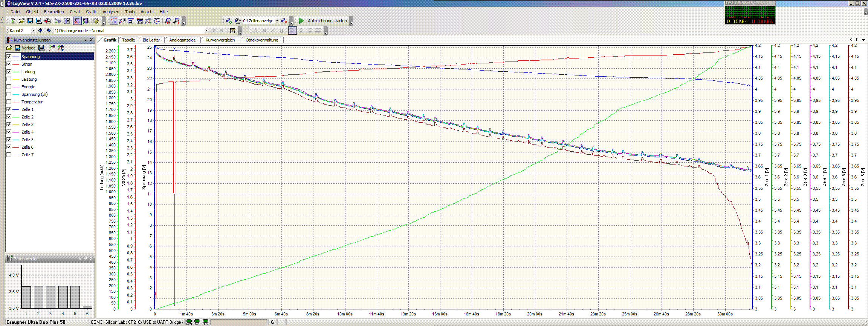Enable the Spannung (In) checkbox
This screenshot has height=326, width=868.
pyautogui.click(x=9, y=94)
